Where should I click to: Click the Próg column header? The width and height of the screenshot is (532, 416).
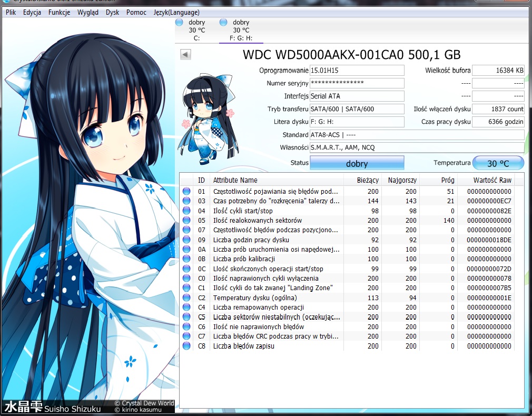point(439,180)
